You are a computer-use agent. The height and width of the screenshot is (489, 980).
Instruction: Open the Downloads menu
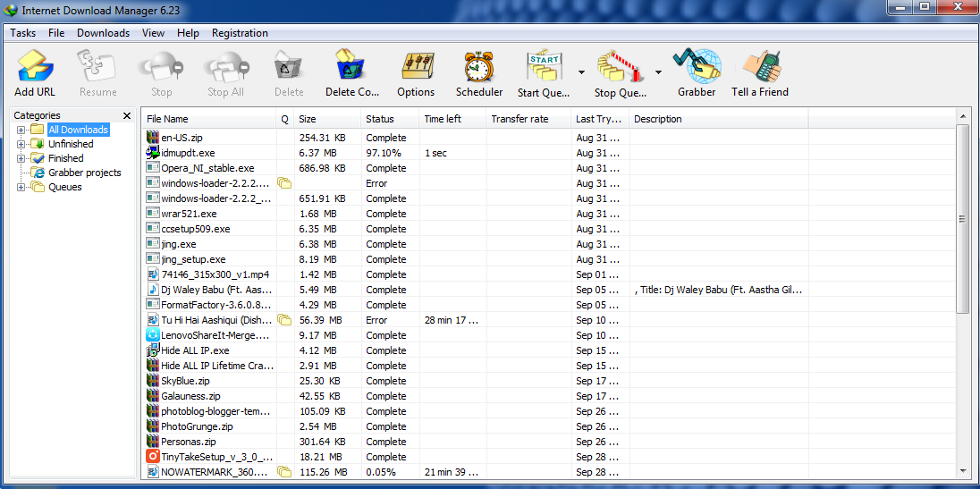(103, 33)
